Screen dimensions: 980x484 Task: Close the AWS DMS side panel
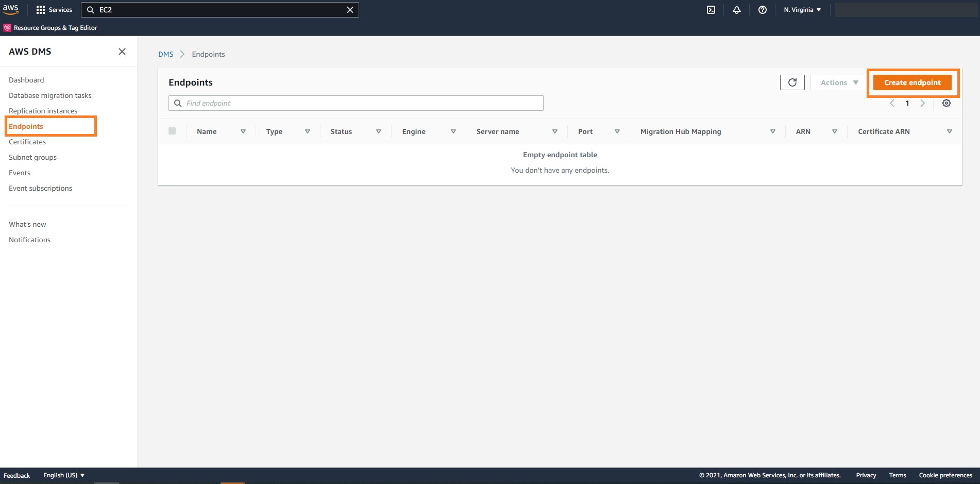click(x=122, y=52)
